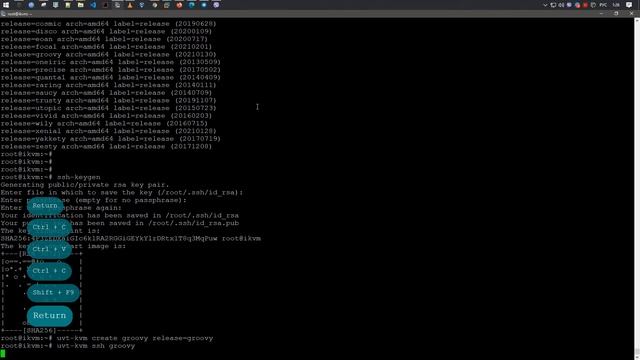
Task: Close the terminal window
Action: 631,13
